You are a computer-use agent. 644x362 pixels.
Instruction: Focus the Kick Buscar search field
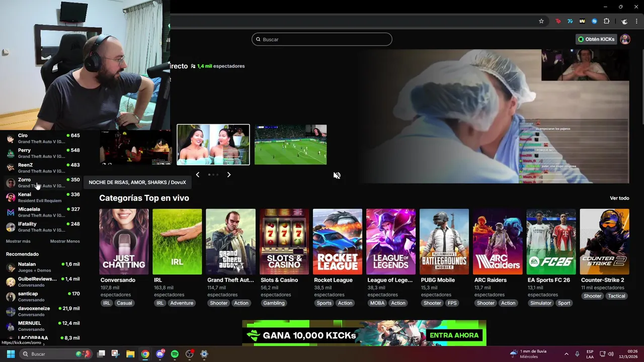(322, 39)
